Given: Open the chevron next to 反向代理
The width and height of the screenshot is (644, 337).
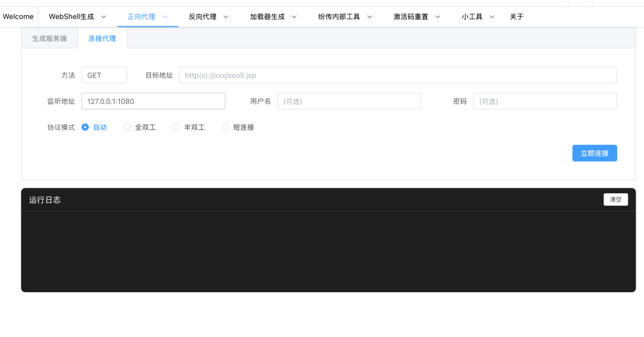Looking at the screenshot, I should coord(226,17).
